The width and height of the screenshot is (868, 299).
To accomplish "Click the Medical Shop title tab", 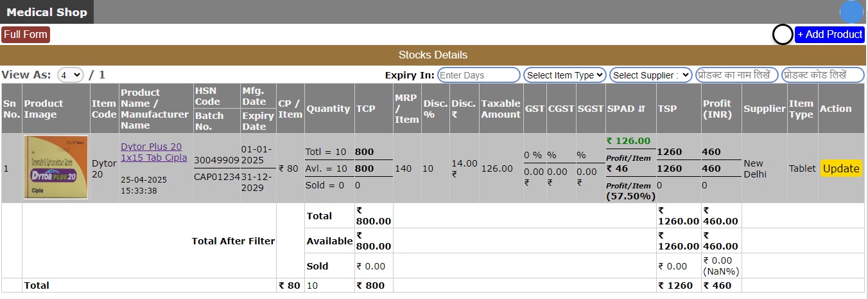I will pos(47,12).
